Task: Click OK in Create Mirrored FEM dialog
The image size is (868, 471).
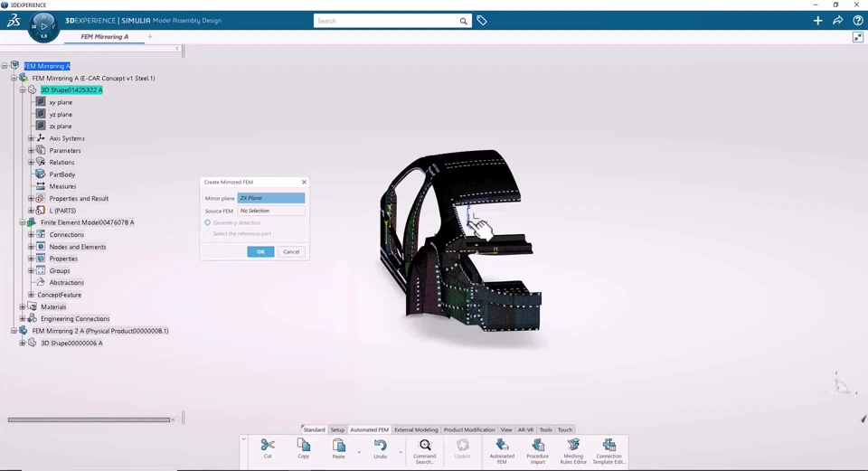Action: (x=260, y=252)
